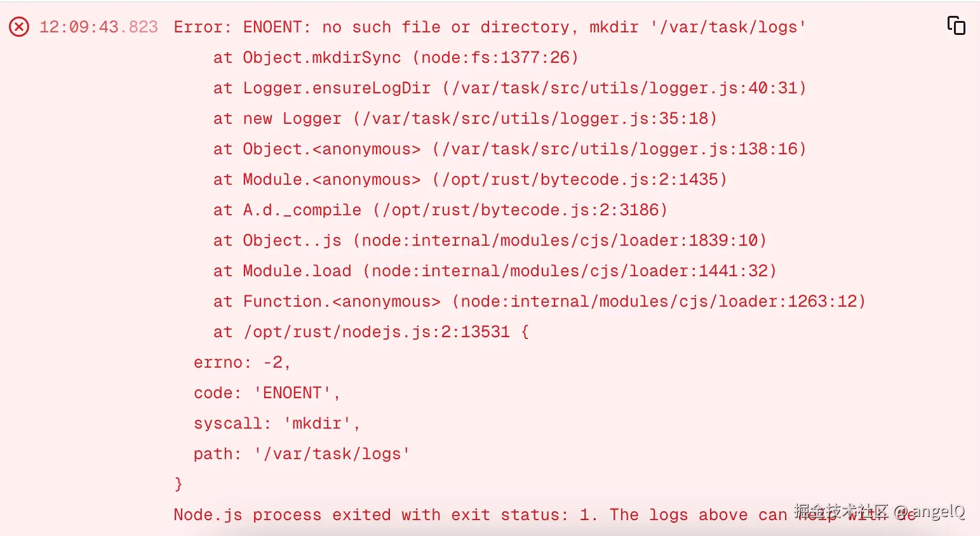
Task: Click the Object..js loader:1839 line
Action: (490, 241)
